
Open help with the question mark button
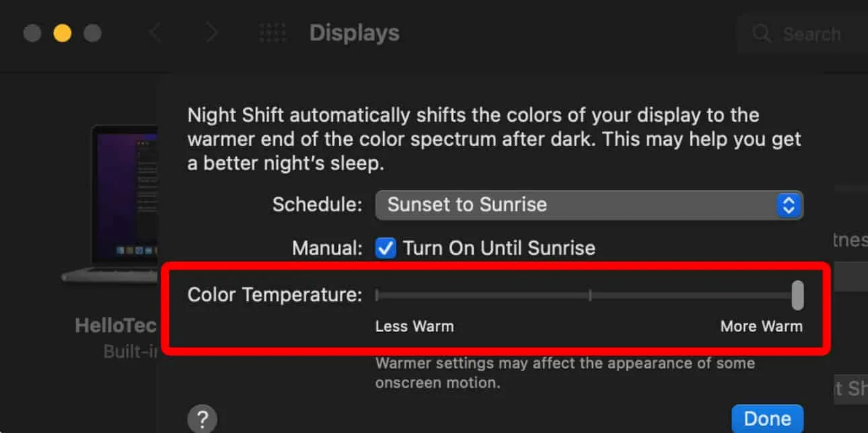pyautogui.click(x=202, y=419)
